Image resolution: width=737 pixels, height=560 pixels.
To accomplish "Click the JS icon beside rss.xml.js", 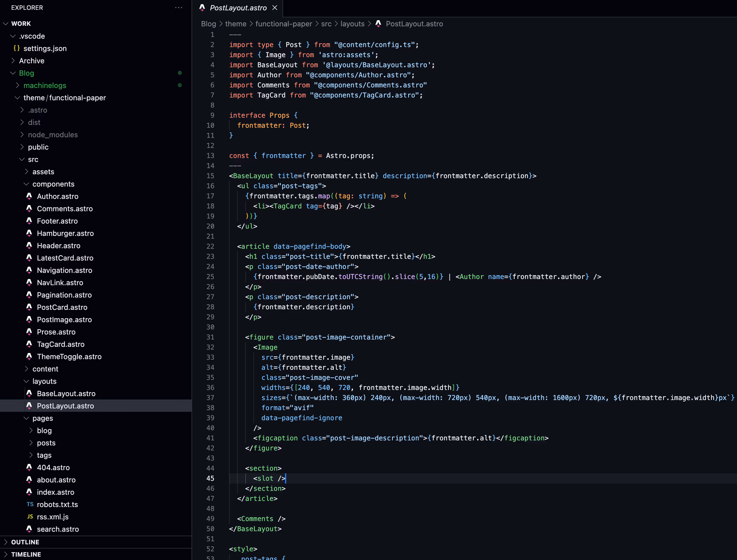I will click(30, 517).
